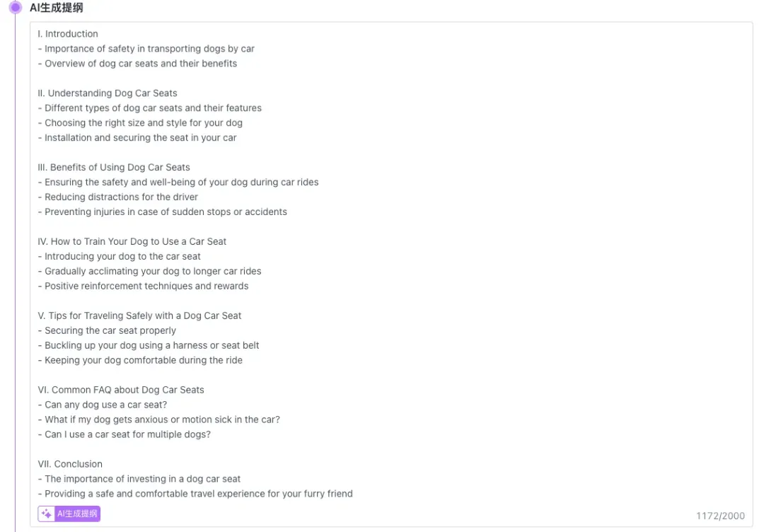Click 'III. Benefits of Using Dog Car Seats' line
This screenshot has width=764, height=532.
(x=114, y=168)
